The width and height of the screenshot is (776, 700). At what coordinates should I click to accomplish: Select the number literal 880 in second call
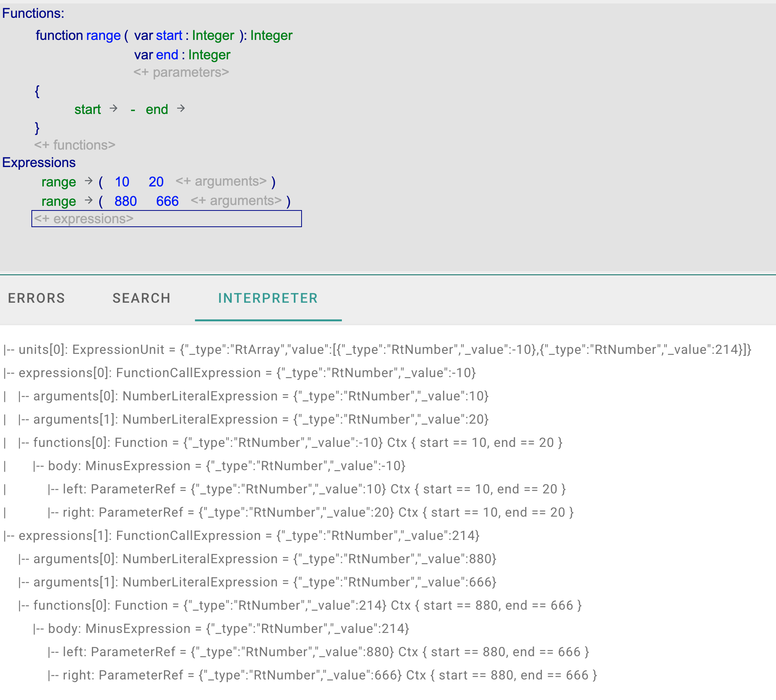125,201
